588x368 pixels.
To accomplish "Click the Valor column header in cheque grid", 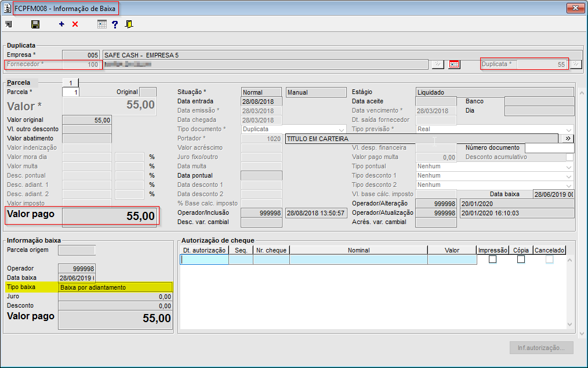I will [x=452, y=250].
